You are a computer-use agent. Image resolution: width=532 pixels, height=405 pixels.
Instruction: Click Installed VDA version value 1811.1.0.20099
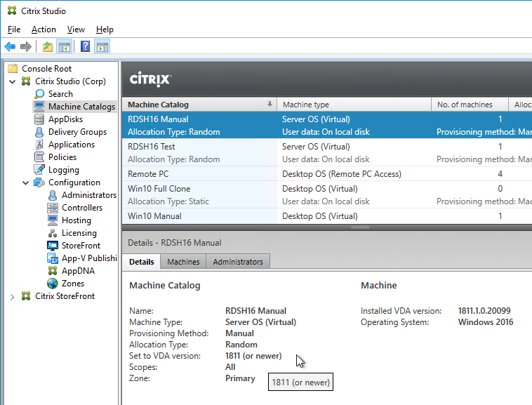(484, 311)
